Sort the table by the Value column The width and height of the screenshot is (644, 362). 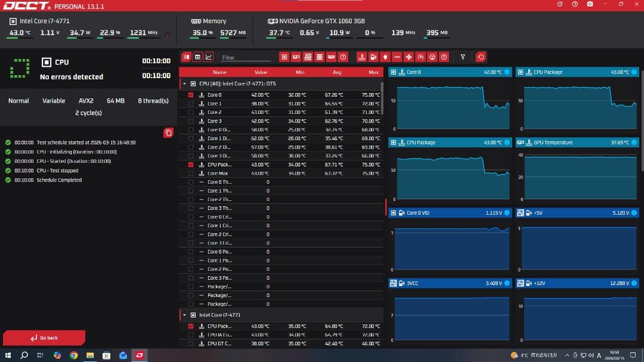tap(261, 72)
